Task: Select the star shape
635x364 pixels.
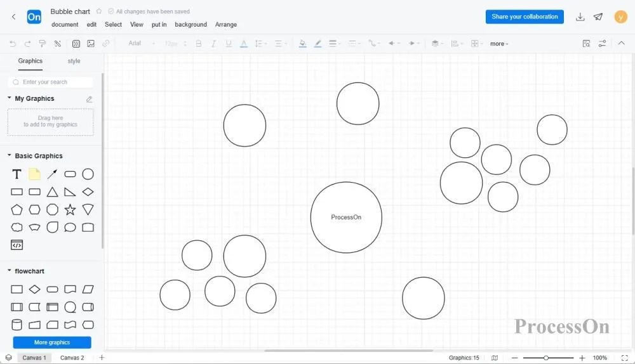Action: pyautogui.click(x=70, y=209)
